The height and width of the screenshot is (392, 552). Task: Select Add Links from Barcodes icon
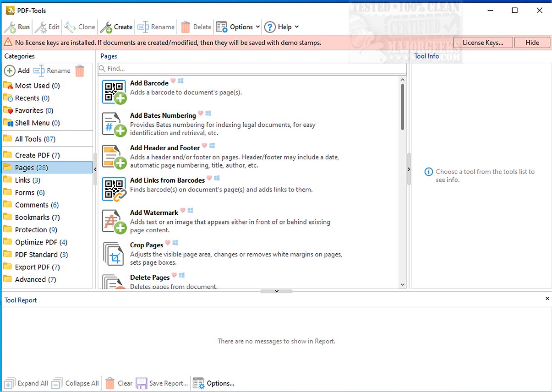114,189
